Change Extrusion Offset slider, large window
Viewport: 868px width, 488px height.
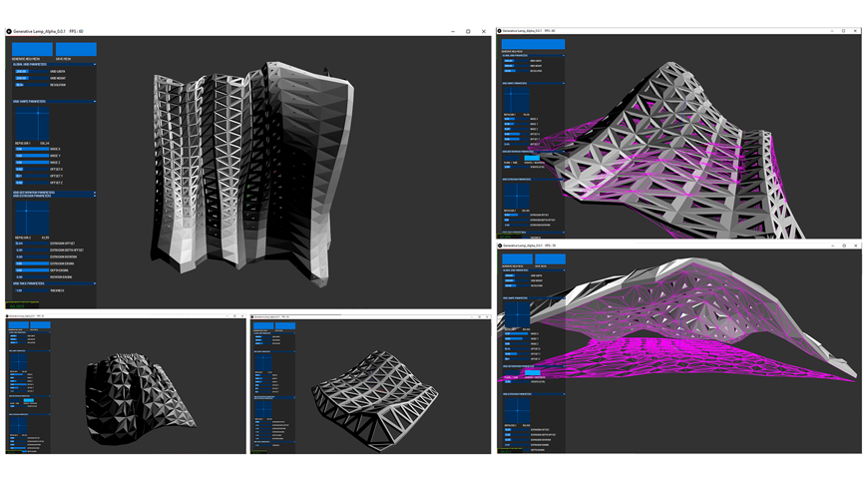[32, 244]
